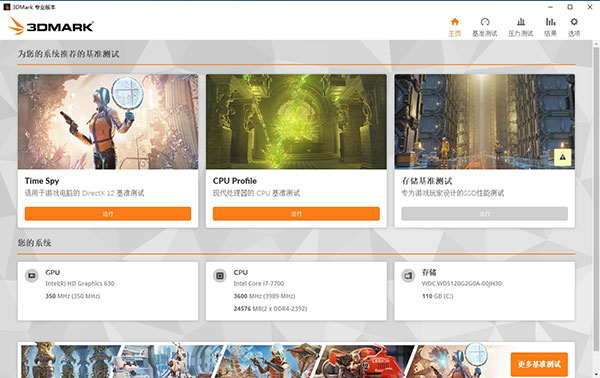The image size is (600, 378).
Task: Click the 24576 MB memory value
Action: pyautogui.click(x=270, y=309)
